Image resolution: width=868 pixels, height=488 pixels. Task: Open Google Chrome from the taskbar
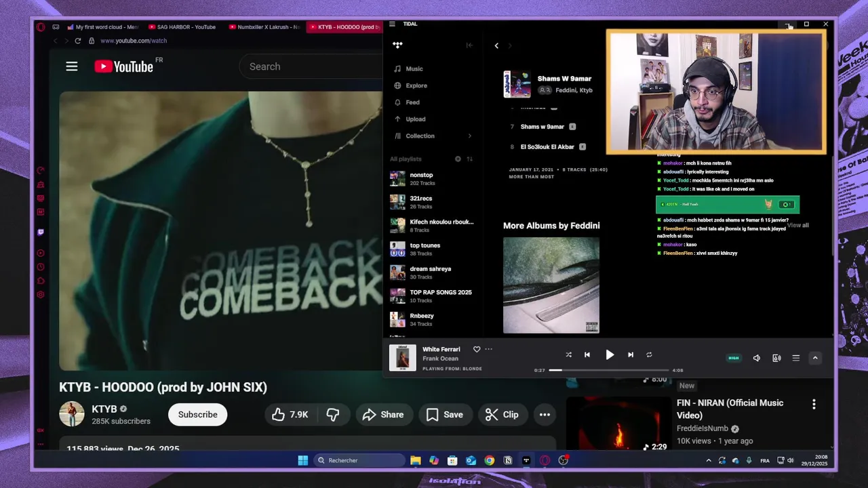pos(490,460)
